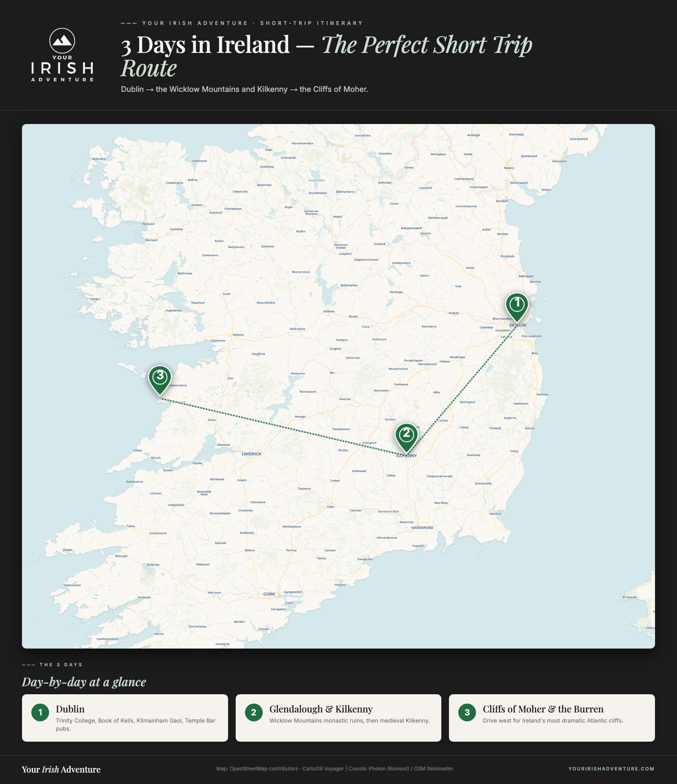The height and width of the screenshot is (784, 677).
Task: Visit YOURIRISHADVENTURE.COM footer link
Action: click(611, 769)
